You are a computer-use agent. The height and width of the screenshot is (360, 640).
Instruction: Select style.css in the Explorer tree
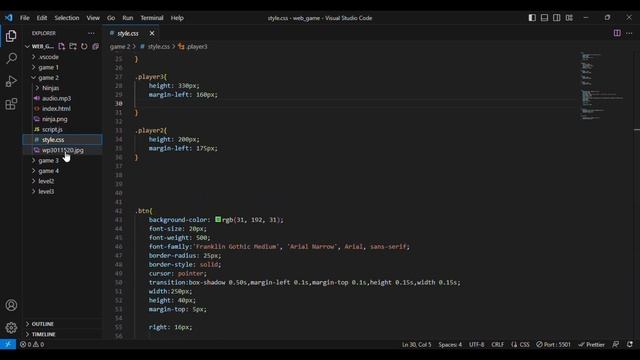[x=53, y=140]
